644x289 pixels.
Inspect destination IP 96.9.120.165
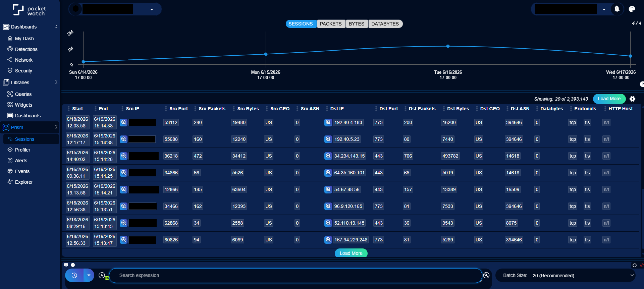[x=328, y=206]
